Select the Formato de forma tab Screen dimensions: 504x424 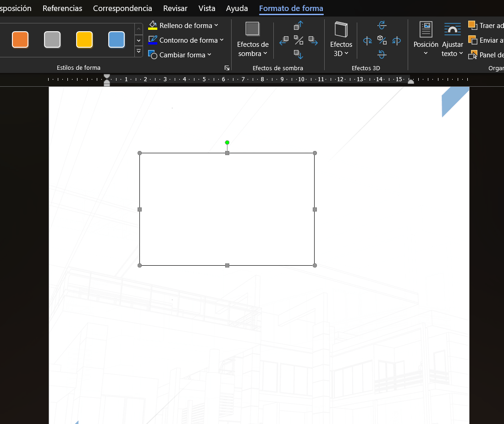(x=291, y=8)
